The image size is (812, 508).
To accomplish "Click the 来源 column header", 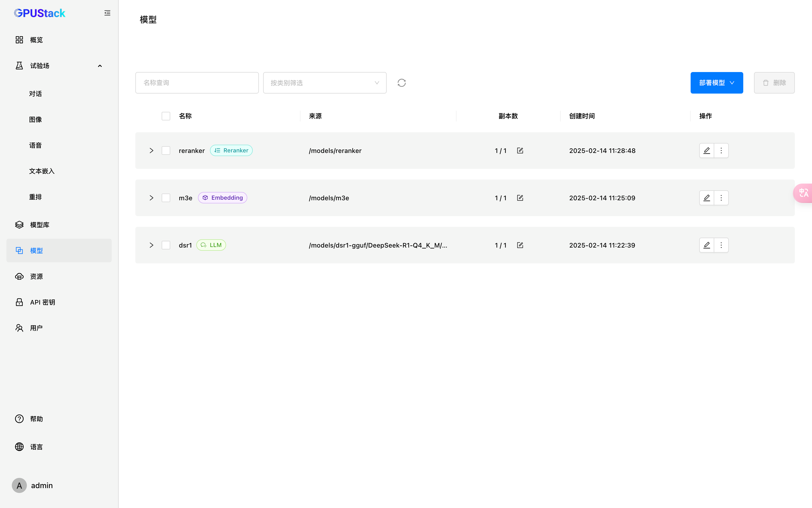I will 316,116.
